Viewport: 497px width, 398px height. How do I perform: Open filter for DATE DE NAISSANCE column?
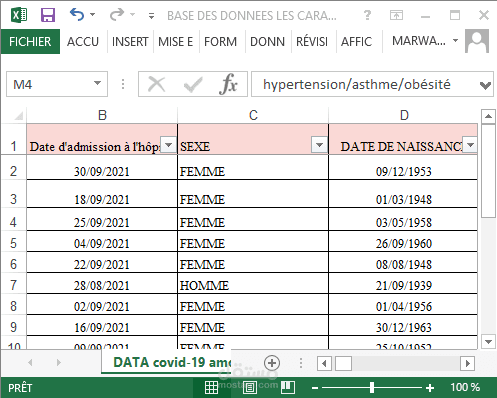coord(470,145)
